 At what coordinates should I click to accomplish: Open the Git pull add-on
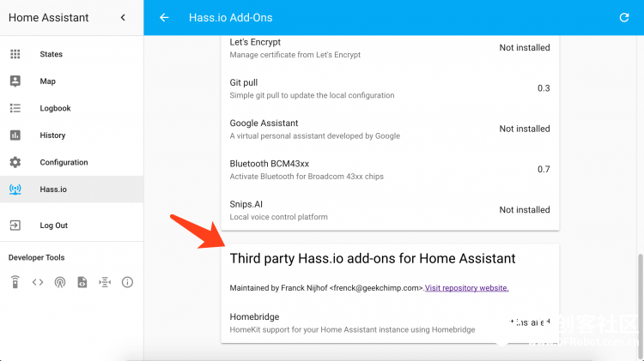pos(390,88)
